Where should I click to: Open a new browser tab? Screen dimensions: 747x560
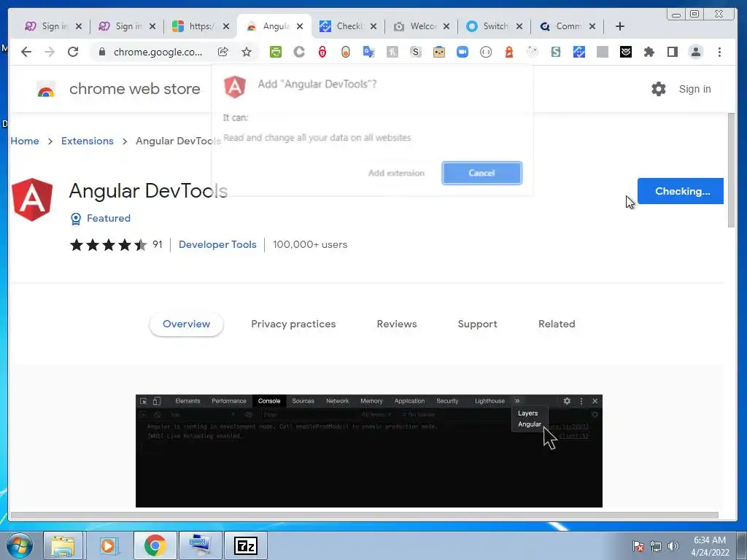click(x=620, y=26)
